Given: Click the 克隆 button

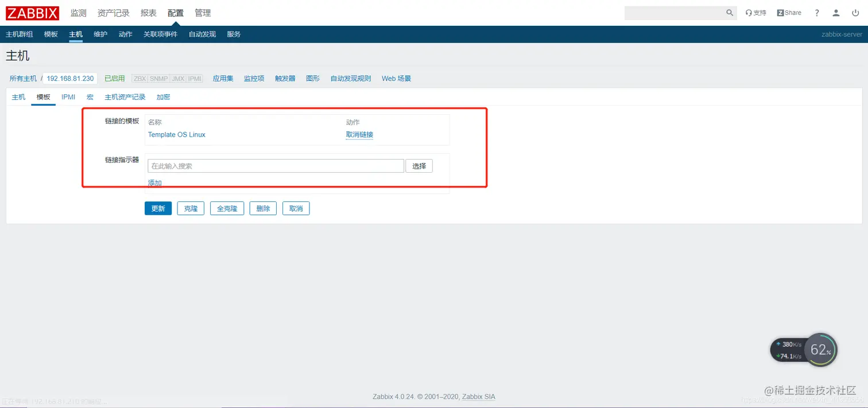Looking at the screenshot, I should pyautogui.click(x=191, y=208).
